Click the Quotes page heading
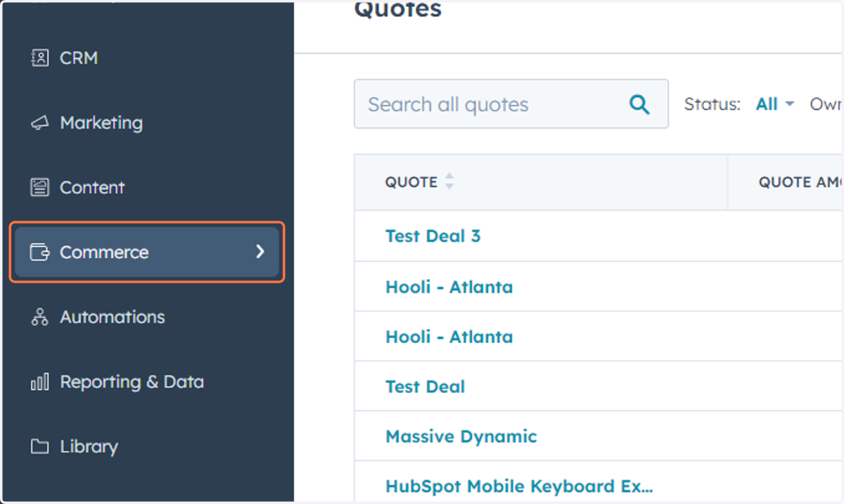Viewport: 844px width, 504px height. click(397, 9)
